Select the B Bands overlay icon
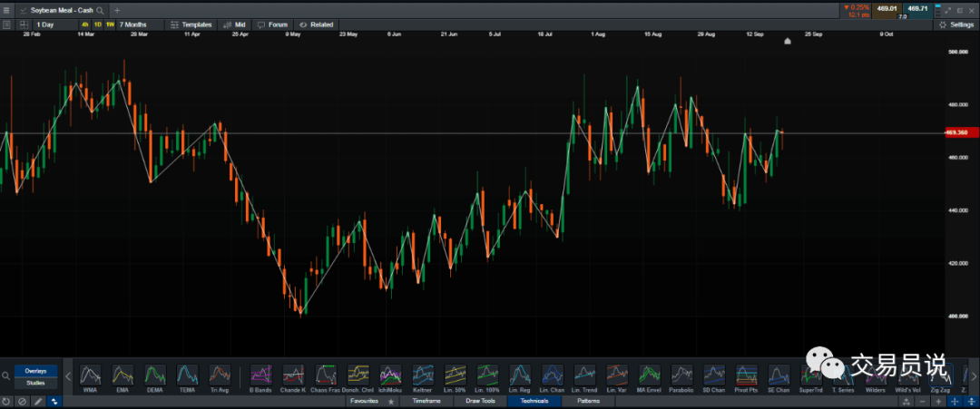Screen dimensions: 980x409 tap(260, 379)
